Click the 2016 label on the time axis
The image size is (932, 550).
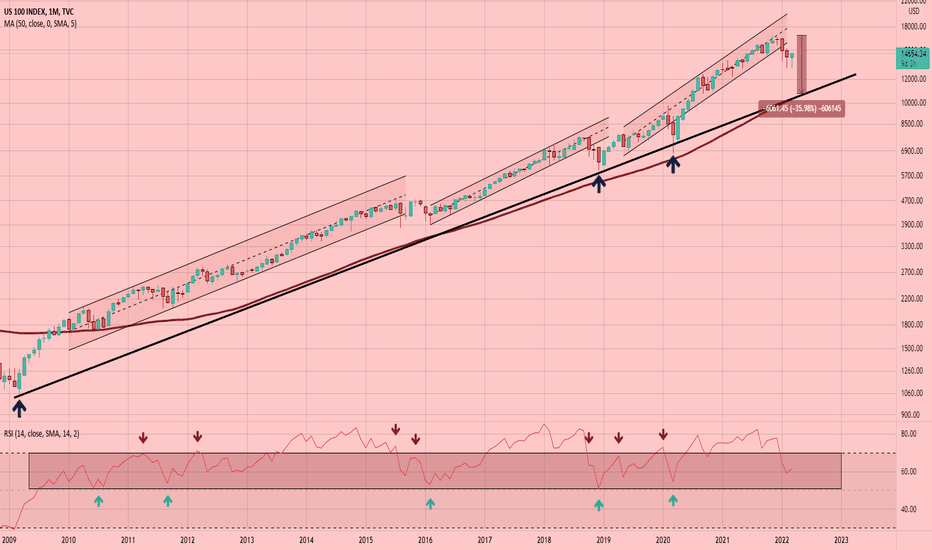coord(425,539)
